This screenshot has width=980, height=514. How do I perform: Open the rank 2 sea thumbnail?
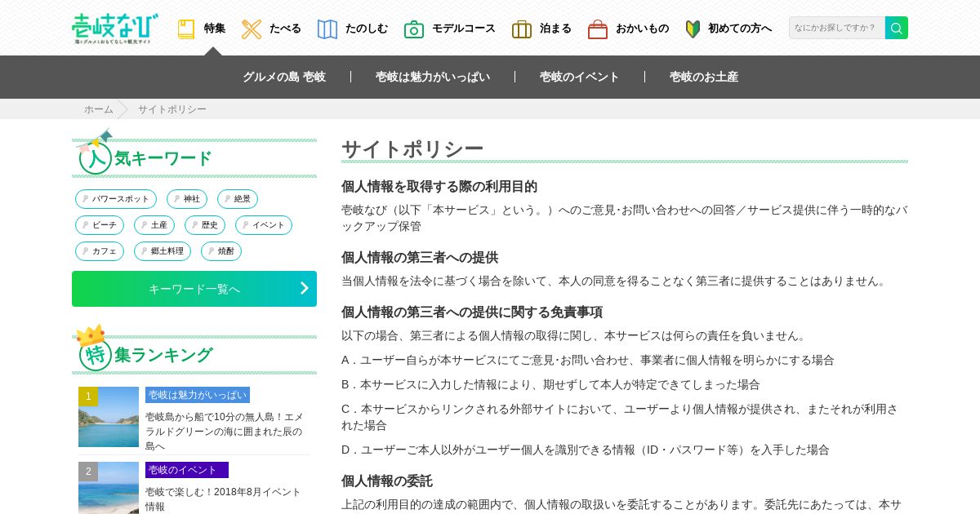point(109,488)
